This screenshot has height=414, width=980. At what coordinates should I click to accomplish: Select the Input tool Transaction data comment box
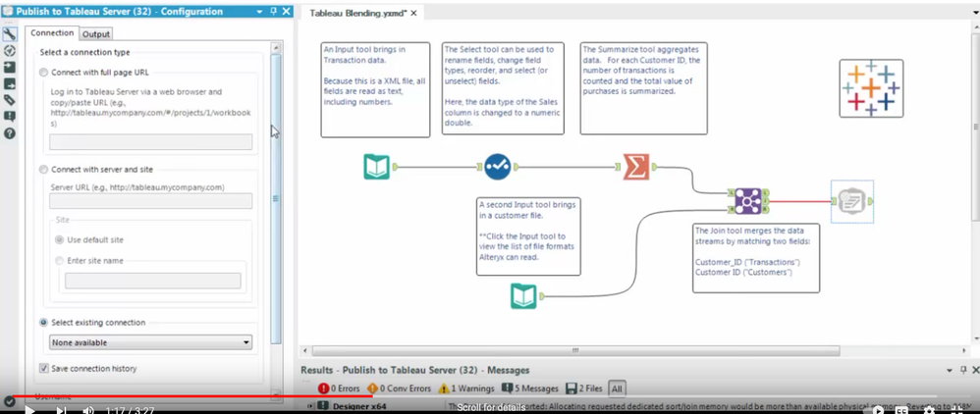coord(375,90)
